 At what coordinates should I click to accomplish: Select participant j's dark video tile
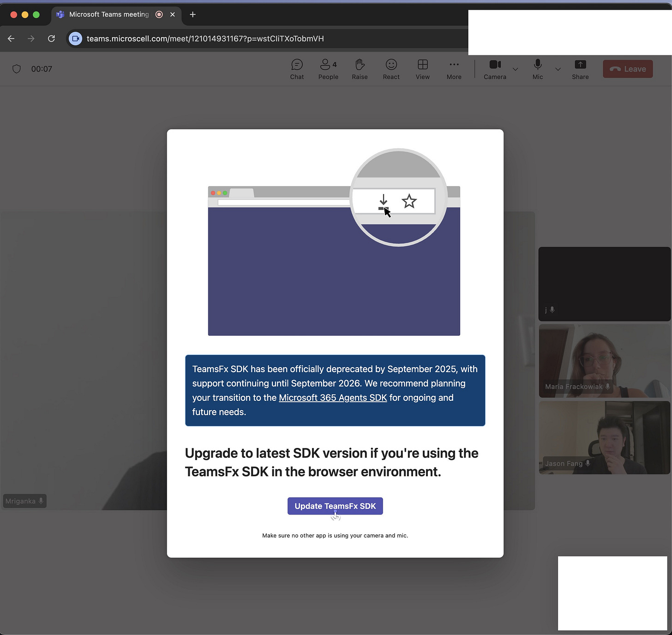pyautogui.click(x=604, y=284)
